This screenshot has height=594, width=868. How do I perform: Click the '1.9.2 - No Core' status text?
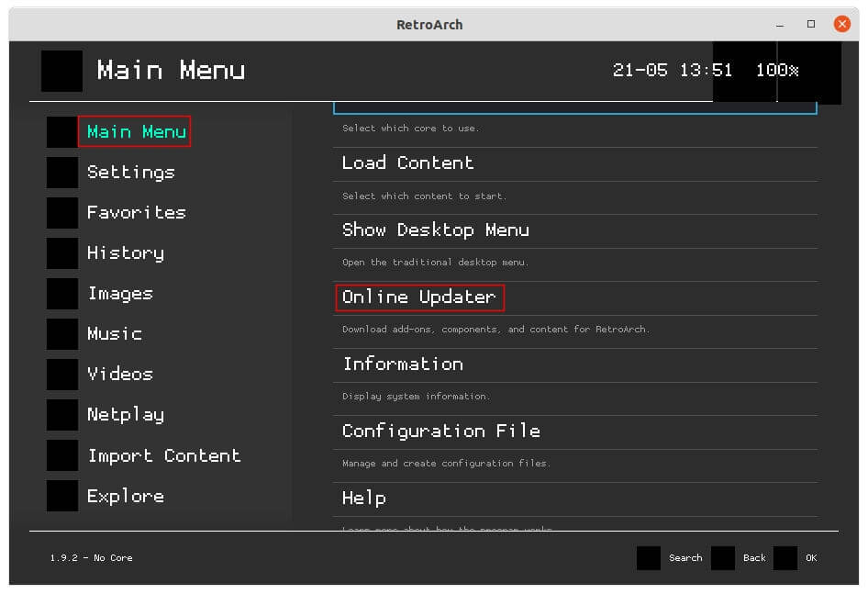[92, 558]
